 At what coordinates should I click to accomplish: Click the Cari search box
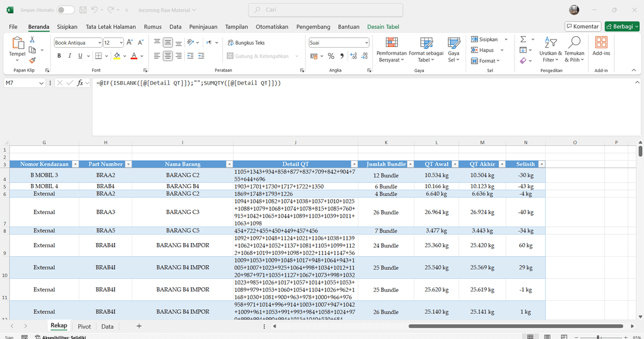[325, 10]
